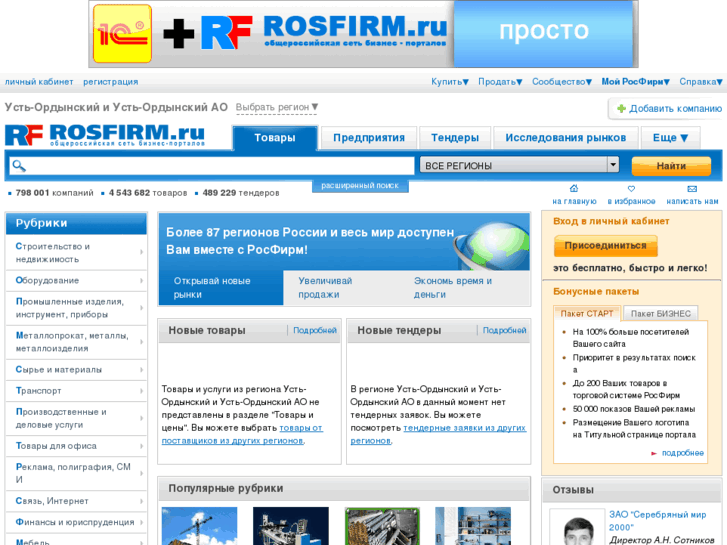Open the 'Сообщество' dropdown menu
The width and height of the screenshot is (727, 545).
coord(562,82)
